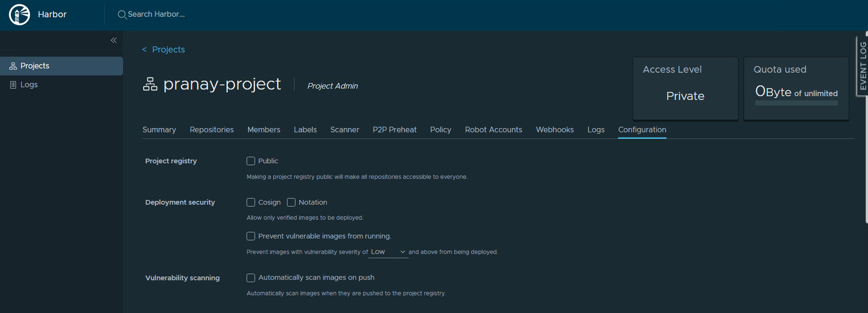Select the Configuration tab

pyautogui.click(x=642, y=130)
